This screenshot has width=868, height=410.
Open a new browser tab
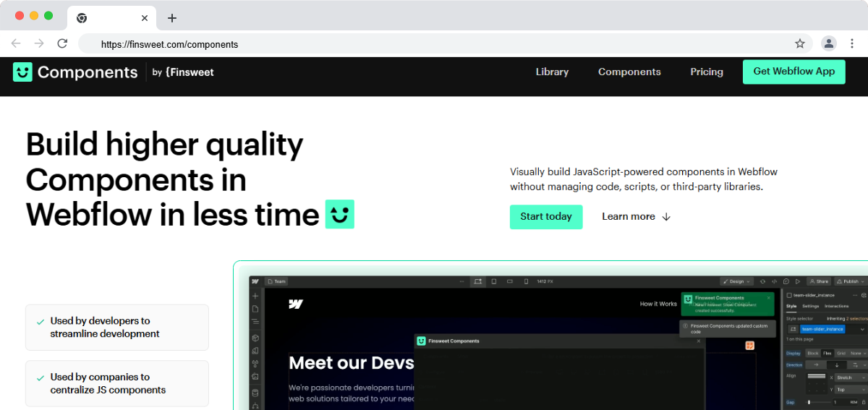click(171, 18)
